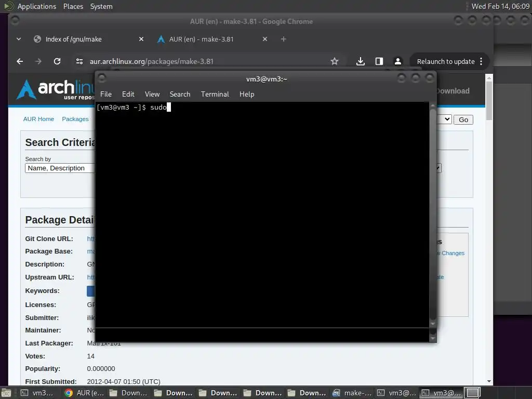Reload the AUR page

pyautogui.click(x=57, y=61)
